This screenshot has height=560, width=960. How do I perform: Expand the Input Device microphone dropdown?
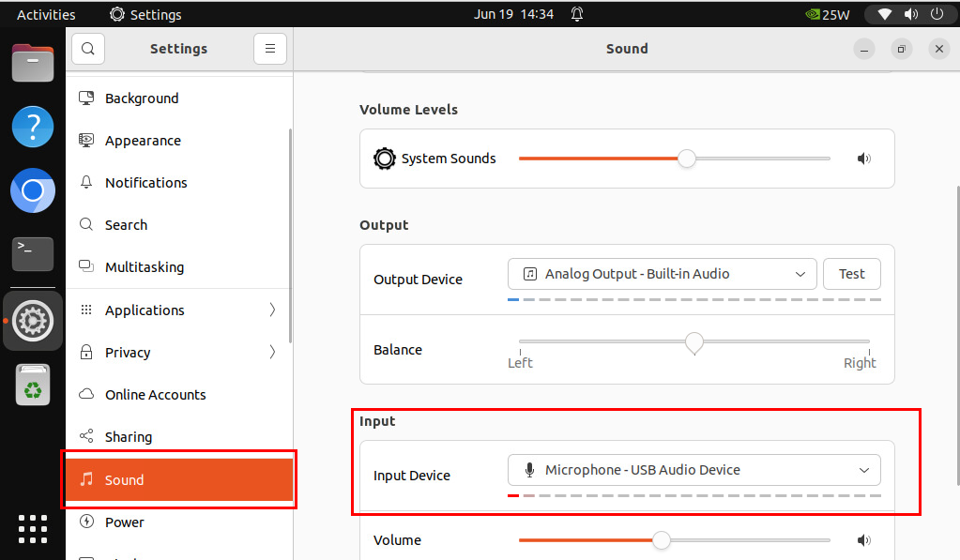click(693, 470)
